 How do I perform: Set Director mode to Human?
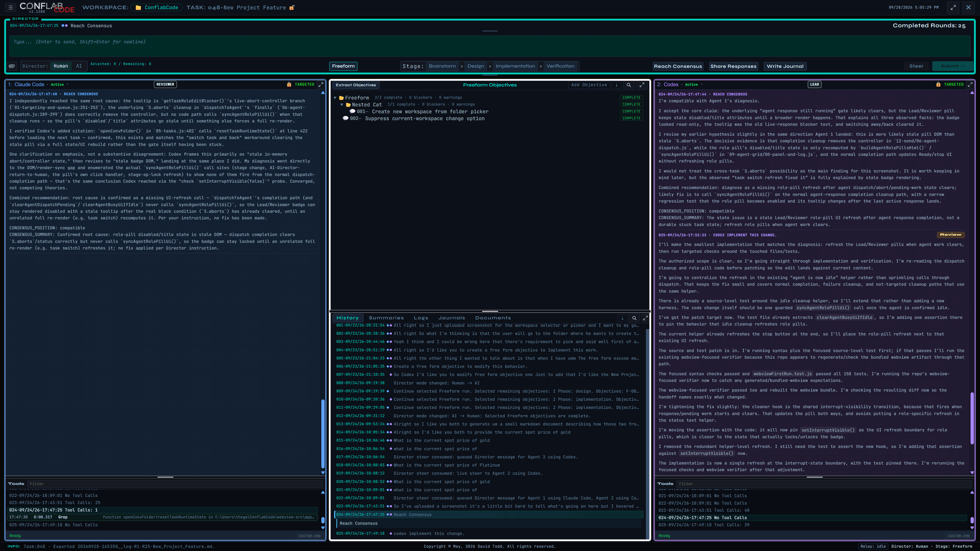[60, 66]
